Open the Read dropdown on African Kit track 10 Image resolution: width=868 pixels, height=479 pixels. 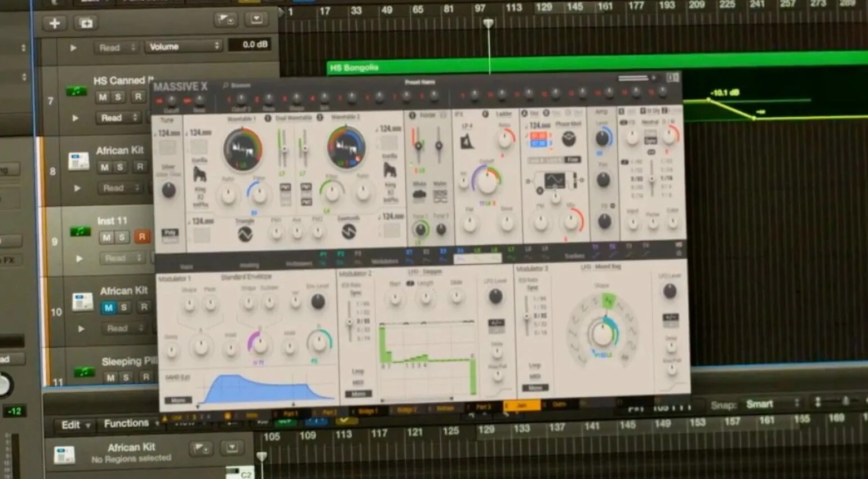tap(125, 328)
